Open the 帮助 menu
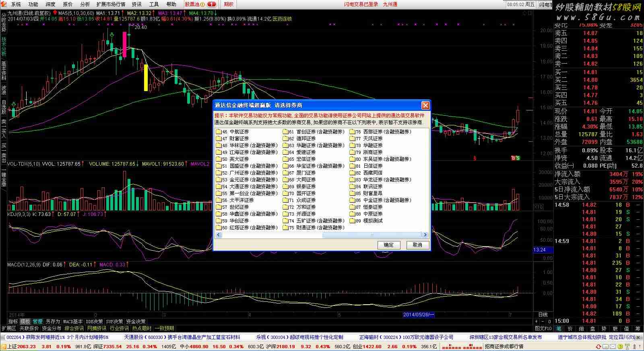The image size is (644, 351). pos(171,4)
